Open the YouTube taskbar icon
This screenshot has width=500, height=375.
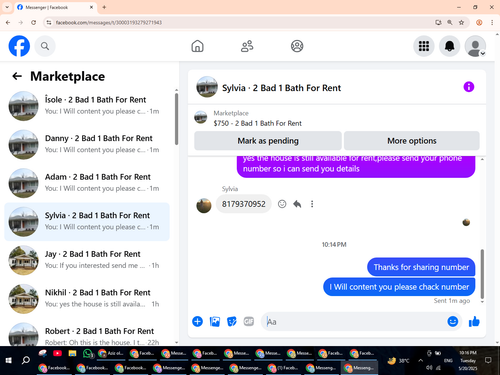[57, 353]
